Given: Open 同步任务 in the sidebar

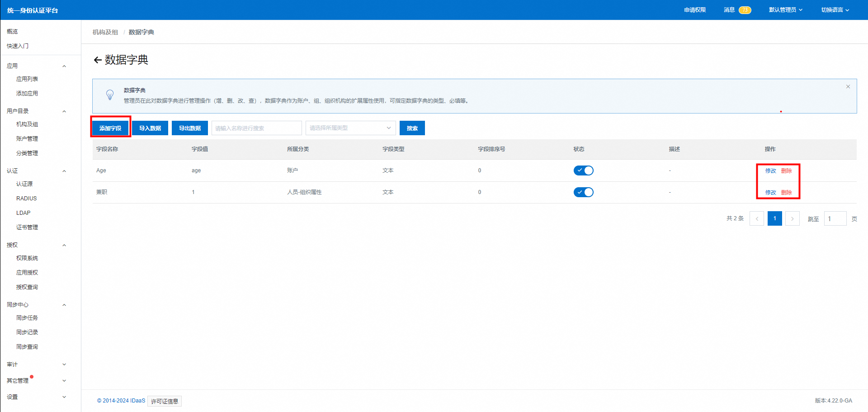Looking at the screenshot, I should pos(27,318).
